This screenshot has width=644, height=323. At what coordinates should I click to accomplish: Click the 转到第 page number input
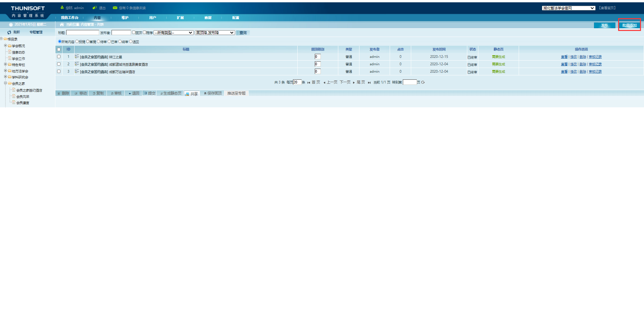coord(410,82)
